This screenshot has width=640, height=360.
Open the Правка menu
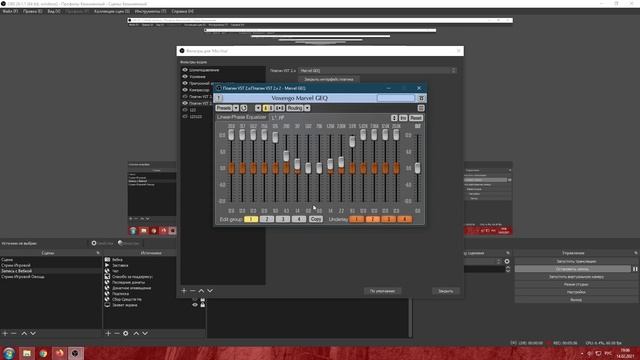[x=33, y=11]
